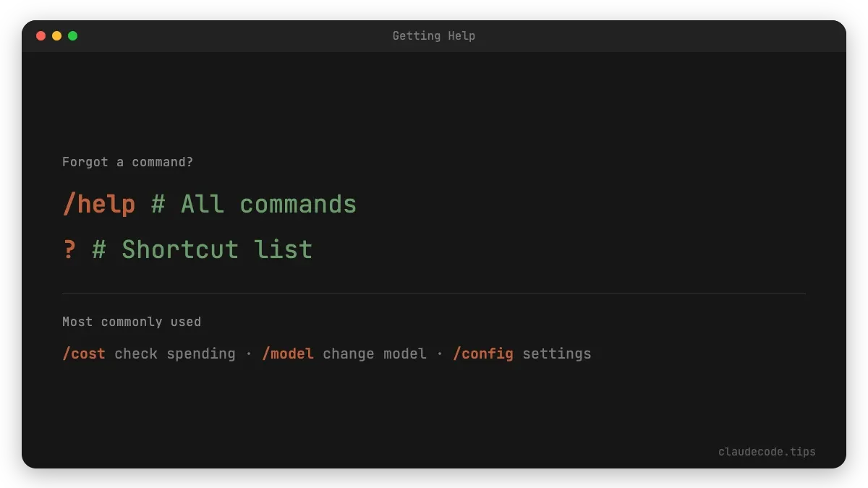The height and width of the screenshot is (488, 868).
Task: Click the /help command
Action: (x=98, y=205)
